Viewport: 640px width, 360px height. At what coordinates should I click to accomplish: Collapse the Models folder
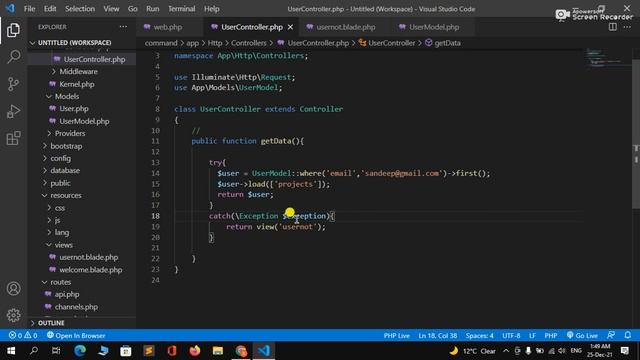point(67,96)
